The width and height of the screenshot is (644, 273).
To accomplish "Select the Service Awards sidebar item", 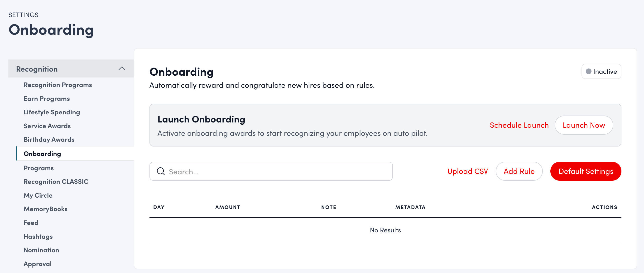I will click(x=47, y=126).
